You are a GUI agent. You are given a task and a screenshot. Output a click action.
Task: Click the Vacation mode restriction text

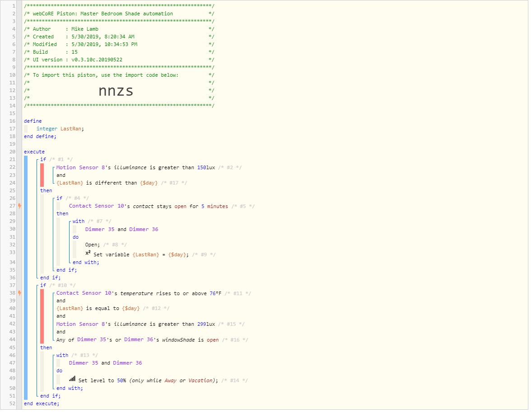click(200, 381)
